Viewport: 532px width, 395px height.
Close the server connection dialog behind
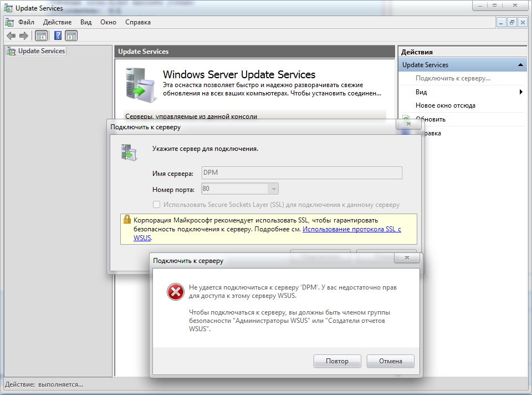(x=408, y=124)
